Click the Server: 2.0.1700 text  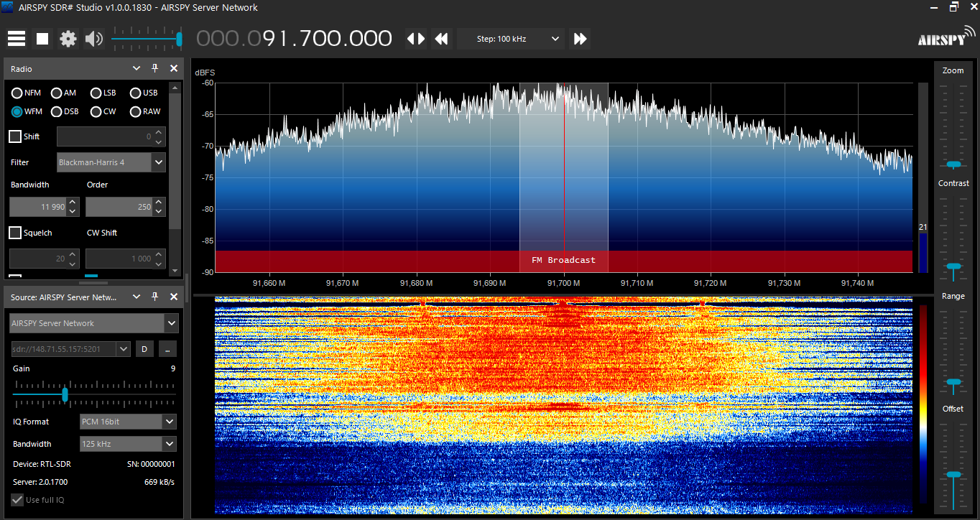(40, 482)
